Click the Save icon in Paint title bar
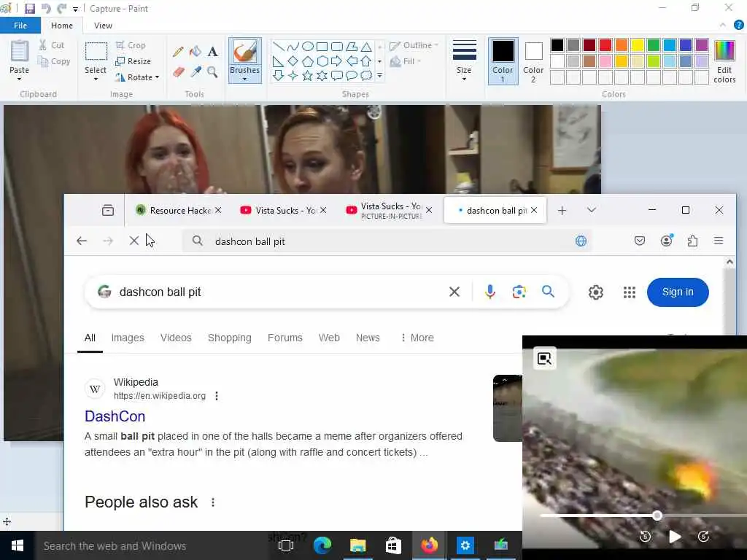The width and height of the screenshot is (747, 560). [x=29, y=9]
